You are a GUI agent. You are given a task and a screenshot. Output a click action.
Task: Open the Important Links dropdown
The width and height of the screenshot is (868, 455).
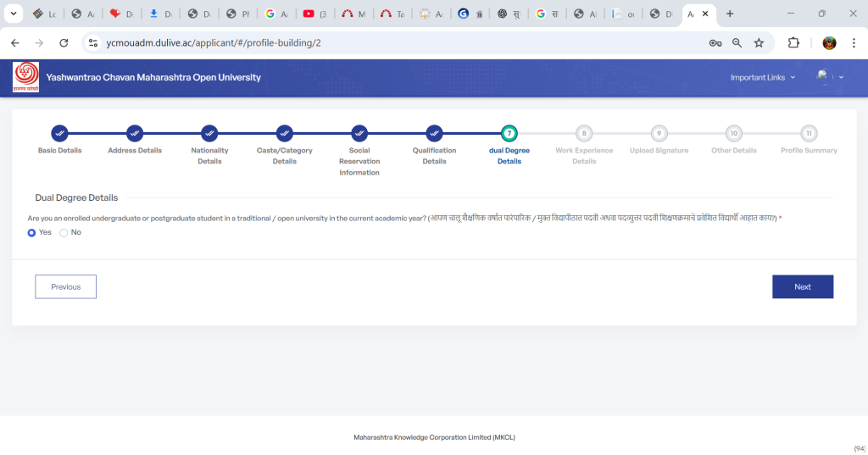(763, 77)
